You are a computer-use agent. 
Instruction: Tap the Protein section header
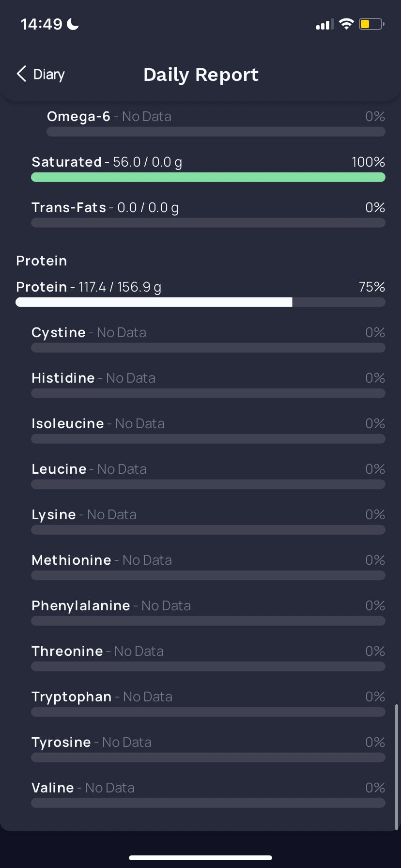(42, 261)
